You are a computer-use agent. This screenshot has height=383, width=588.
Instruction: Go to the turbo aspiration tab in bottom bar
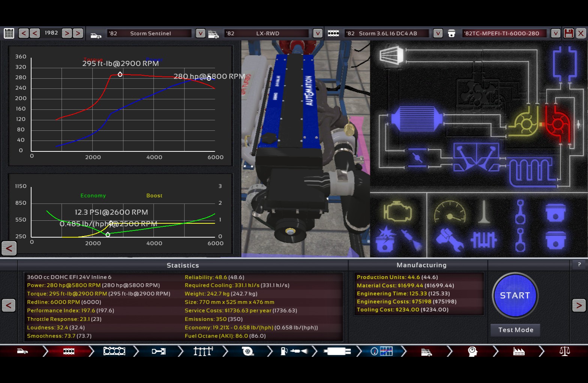(x=248, y=351)
